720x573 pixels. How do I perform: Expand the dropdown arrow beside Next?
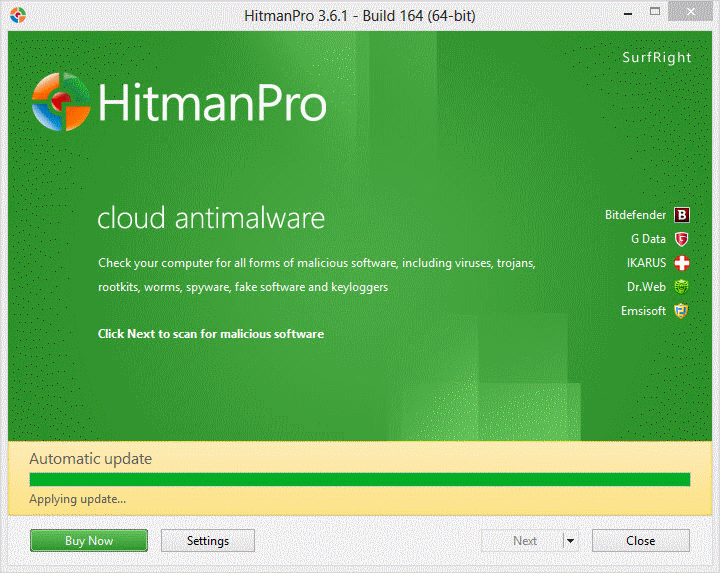(570, 541)
